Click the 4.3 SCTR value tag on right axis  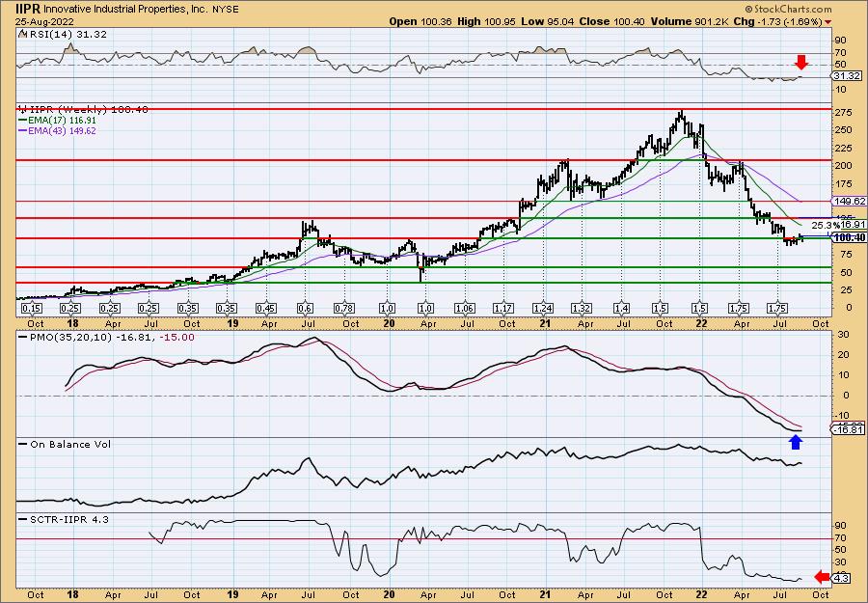(x=841, y=579)
